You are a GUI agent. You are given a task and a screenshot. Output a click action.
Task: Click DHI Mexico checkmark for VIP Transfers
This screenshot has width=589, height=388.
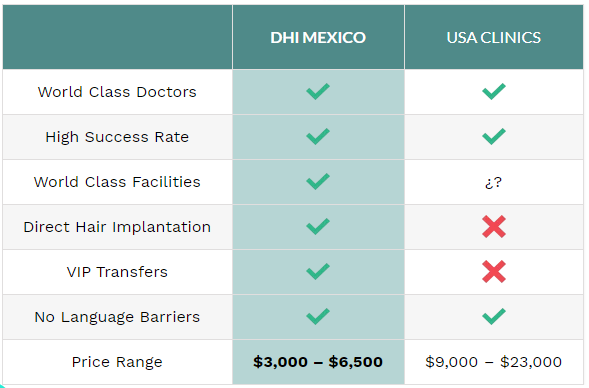pyautogui.click(x=318, y=272)
